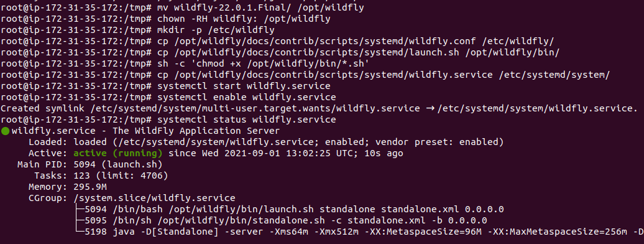Viewport: 644px width, 244px height.
Task: Click the symlink arrow in the Created symlink line
Action: pos(429,109)
